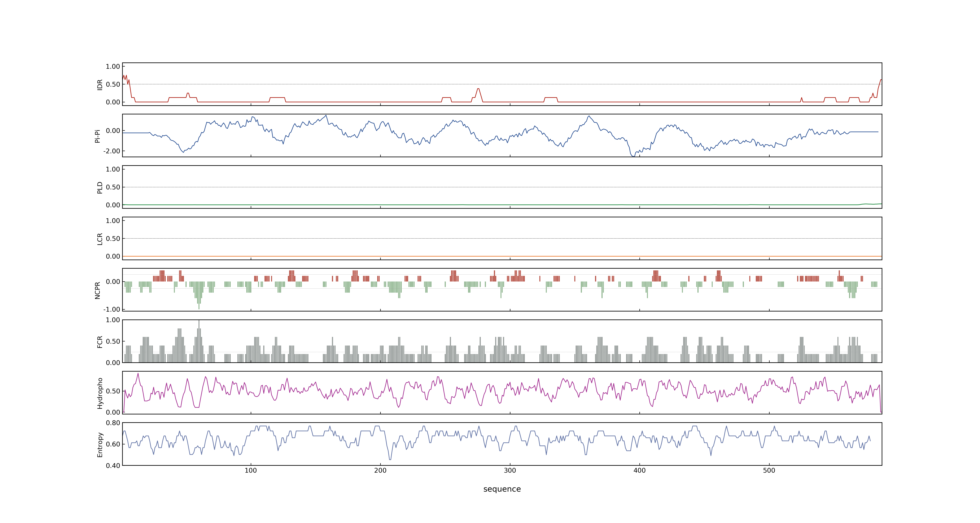Click the LCR axis label

(100, 239)
